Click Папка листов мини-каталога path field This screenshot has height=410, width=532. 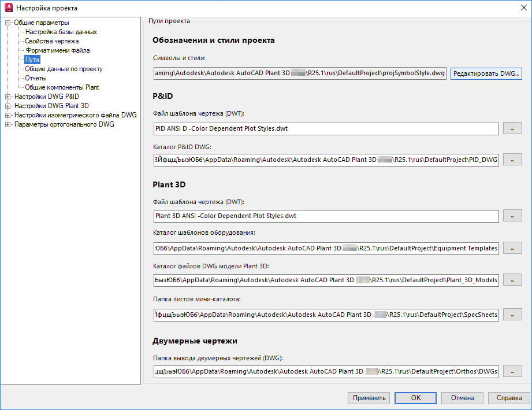[x=326, y=315]
